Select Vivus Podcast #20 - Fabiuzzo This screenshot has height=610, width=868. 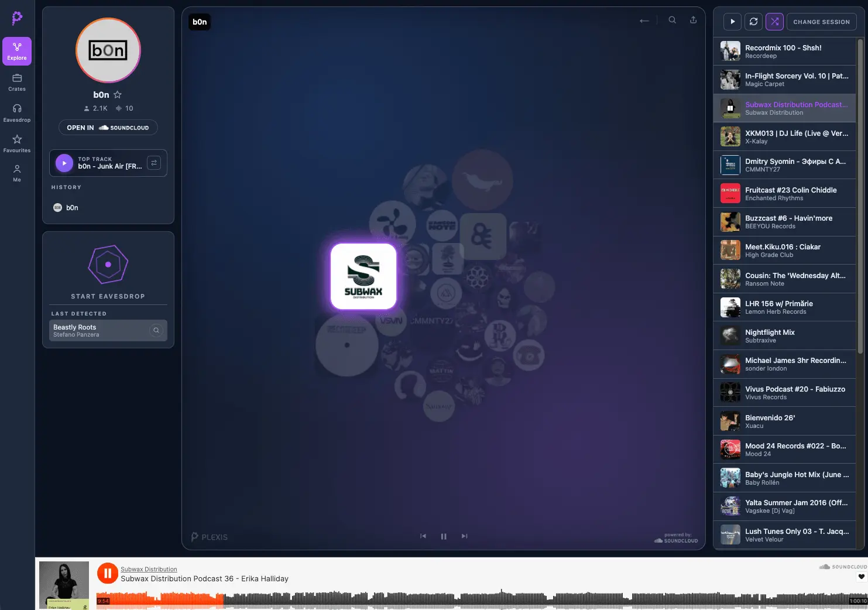click(784, 393)
